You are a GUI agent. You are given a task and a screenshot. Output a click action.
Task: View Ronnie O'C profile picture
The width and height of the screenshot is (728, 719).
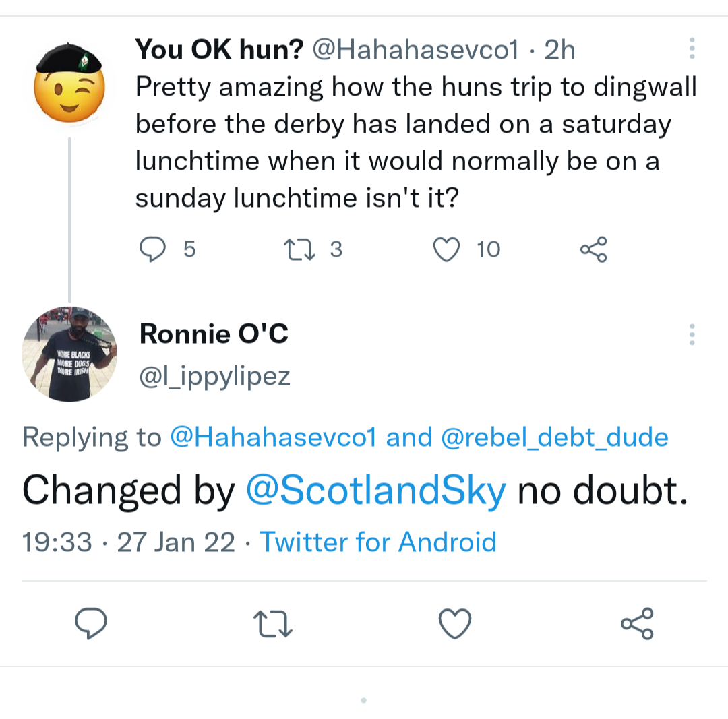(70, 354)
